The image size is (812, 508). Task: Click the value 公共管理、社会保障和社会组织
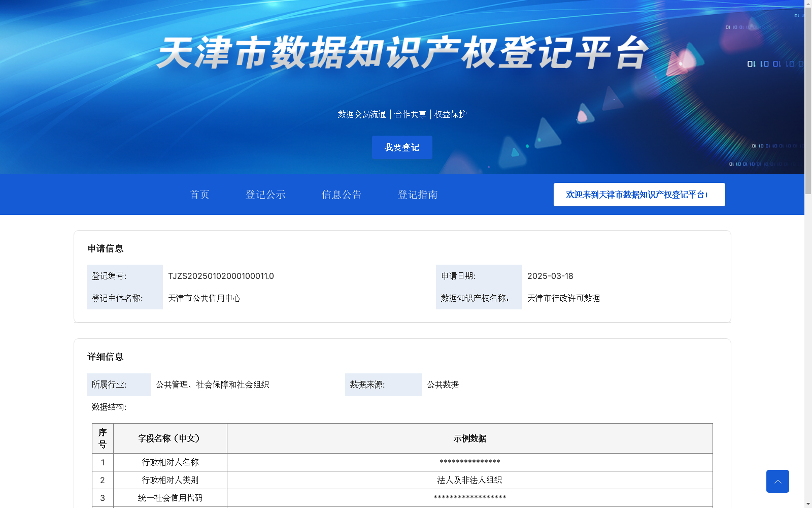coord(212,385)
